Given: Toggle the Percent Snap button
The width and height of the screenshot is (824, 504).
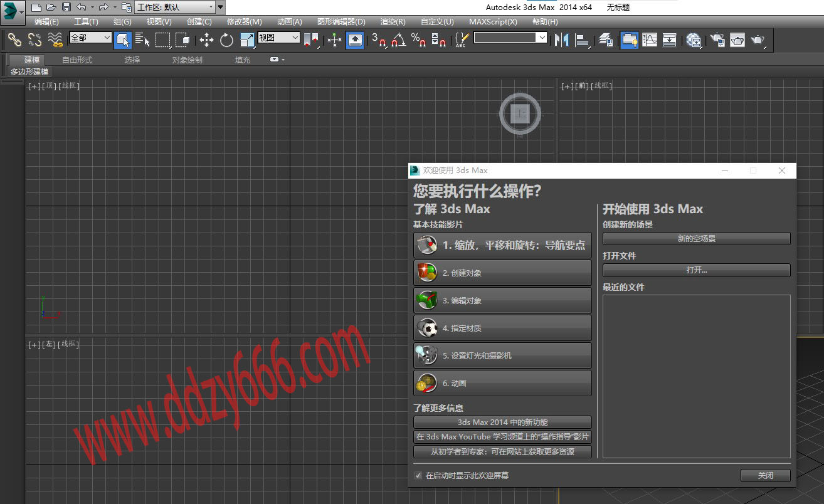Looking at the screenshot, I should tap(418, 39).
